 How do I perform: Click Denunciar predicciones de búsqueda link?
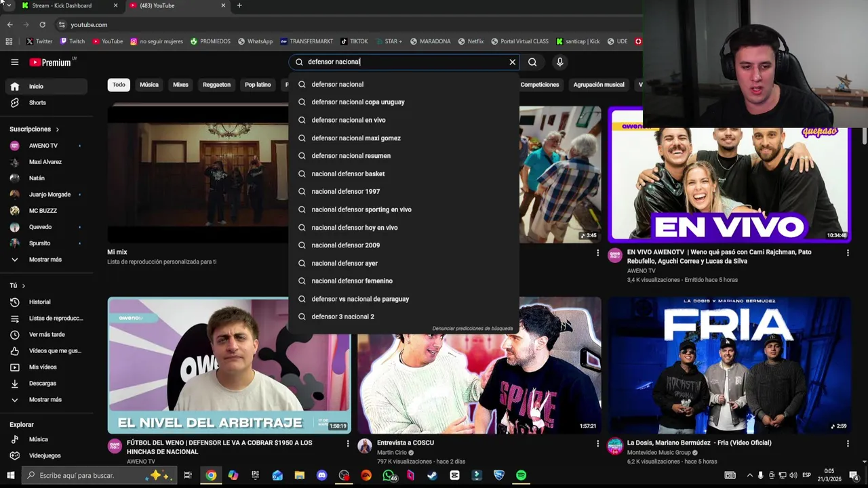point(473,329)
